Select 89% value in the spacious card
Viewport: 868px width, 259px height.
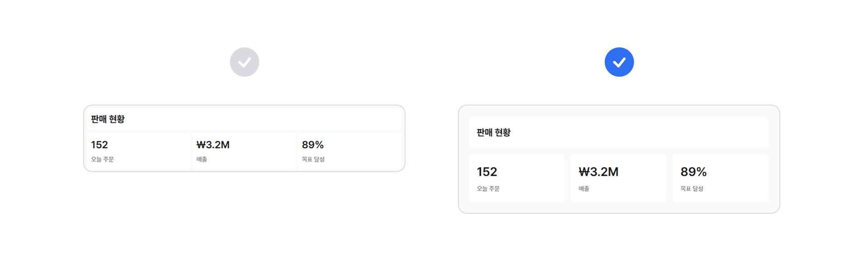pyautogui.click(x=693, y=172)
